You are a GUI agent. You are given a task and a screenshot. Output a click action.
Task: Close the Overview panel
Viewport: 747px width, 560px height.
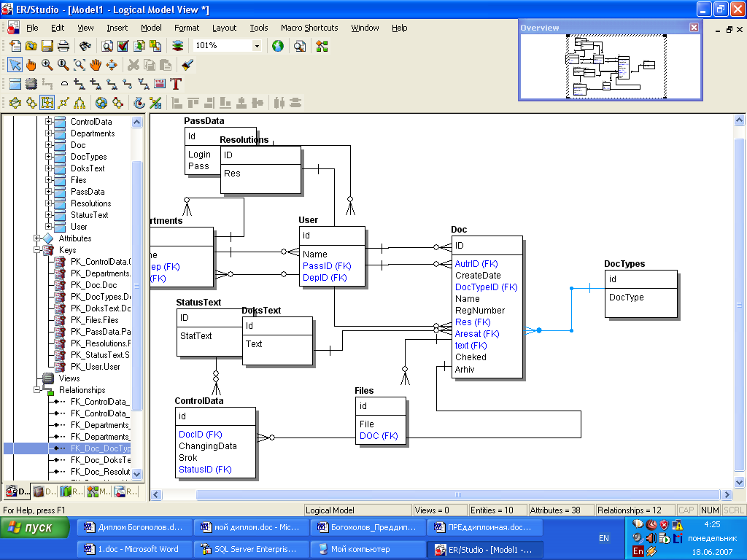coord(694,28)
